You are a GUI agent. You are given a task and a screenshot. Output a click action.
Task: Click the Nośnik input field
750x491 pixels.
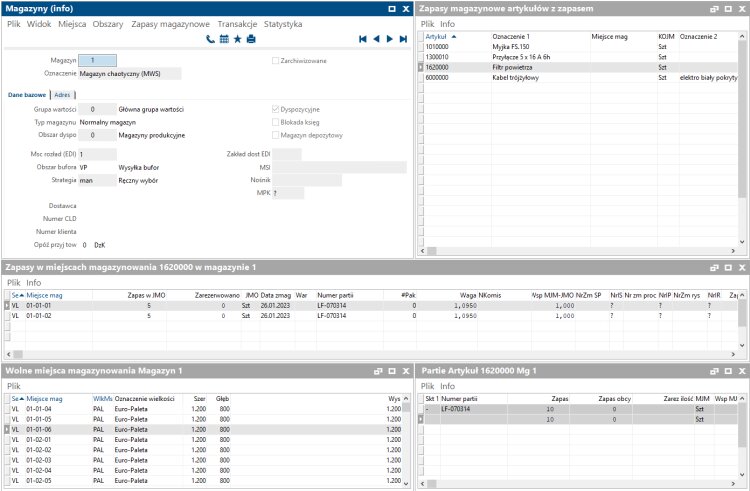click(307, 180)
